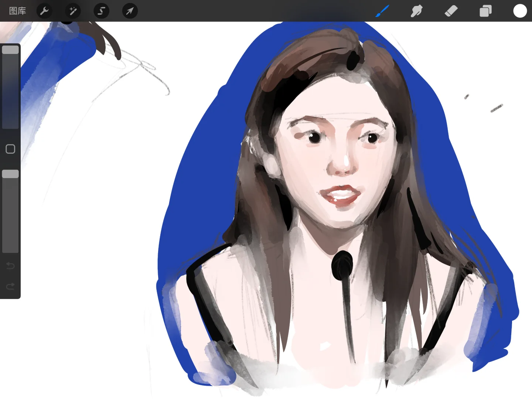Screen dimensions: 532x399
Task: Select the Eraser tool
Action: 451,11
